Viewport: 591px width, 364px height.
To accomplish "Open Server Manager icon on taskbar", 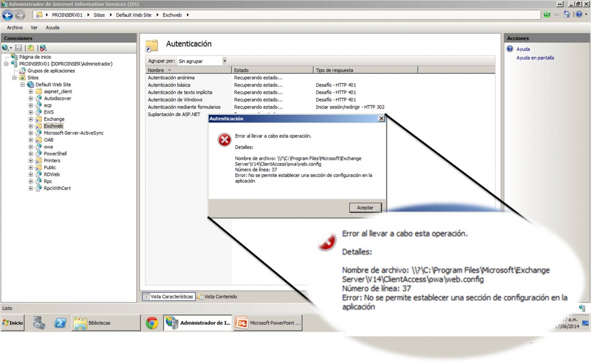I will pos(39,323).
